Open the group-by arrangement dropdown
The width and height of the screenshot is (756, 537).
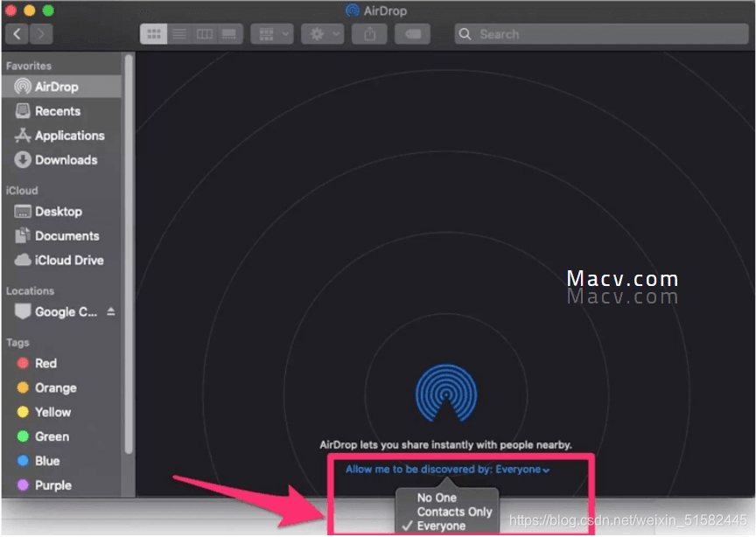pos(272,34)
